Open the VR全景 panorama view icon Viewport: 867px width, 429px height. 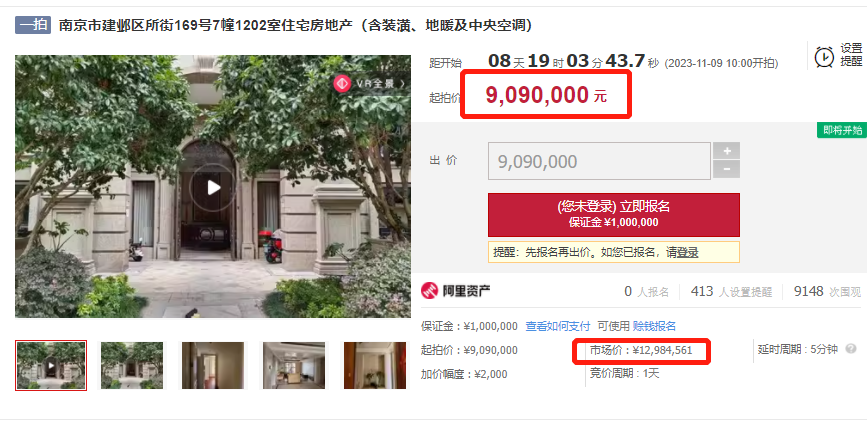[x=343, y=83]
